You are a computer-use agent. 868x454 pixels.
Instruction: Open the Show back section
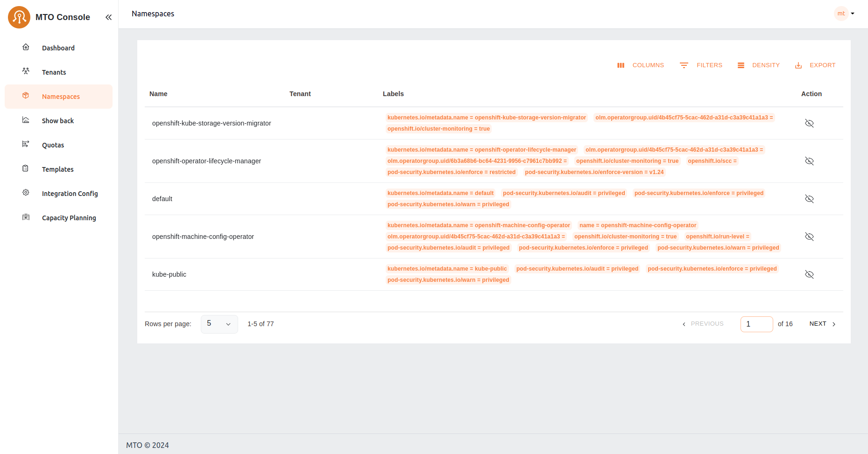(57, 120)
